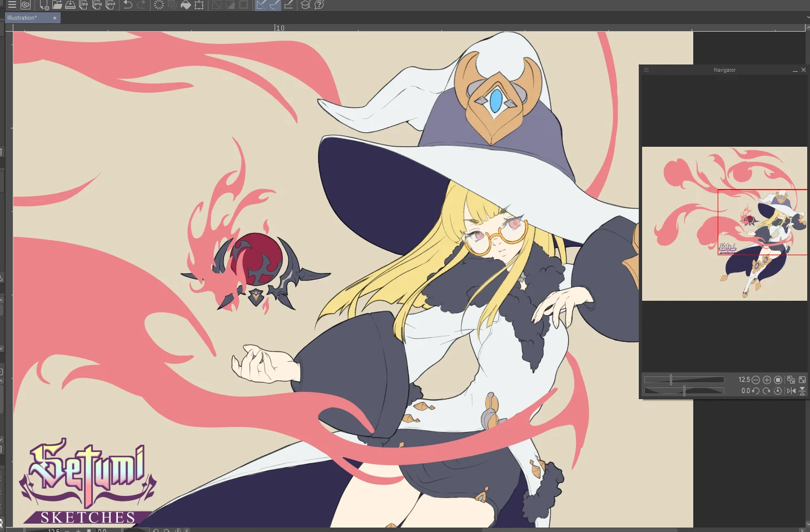Viewport: 810px width, 532px height.
Task: Select the Fill bucket icon in toolbar
Action: pos(186,5)
